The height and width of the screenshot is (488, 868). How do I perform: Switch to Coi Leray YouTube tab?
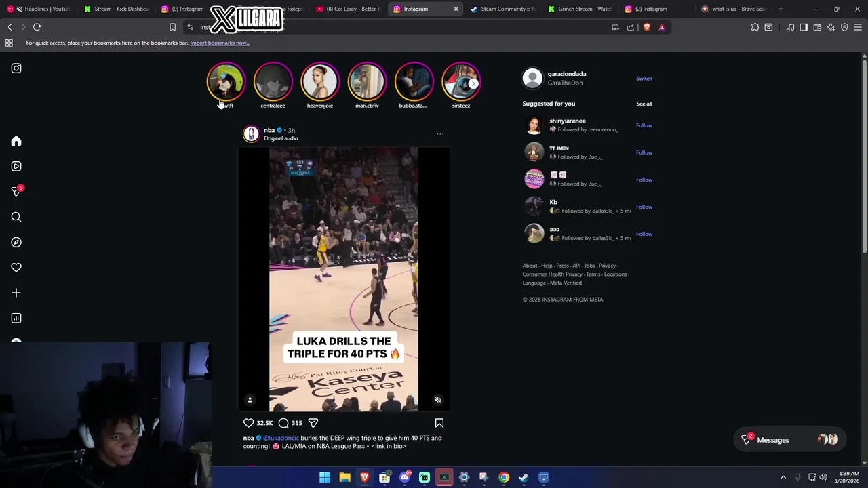(x=350, y=9)
